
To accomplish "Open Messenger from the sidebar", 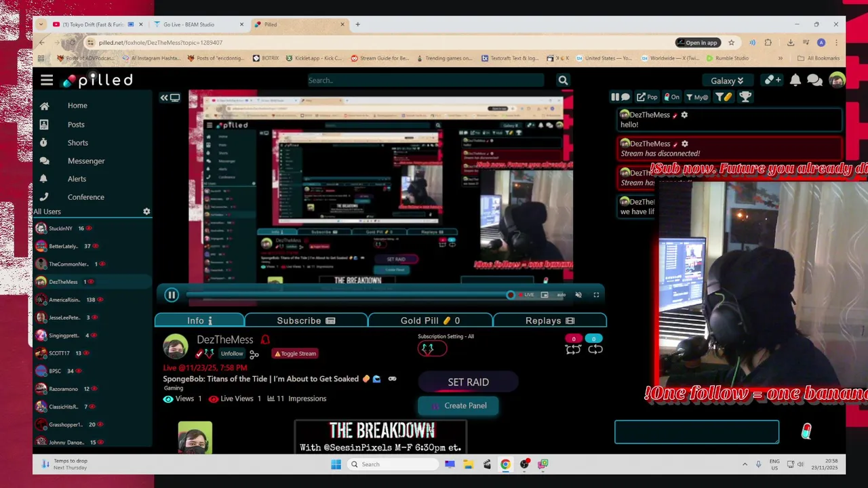I will pyautogui.click(x=86, y=161).
